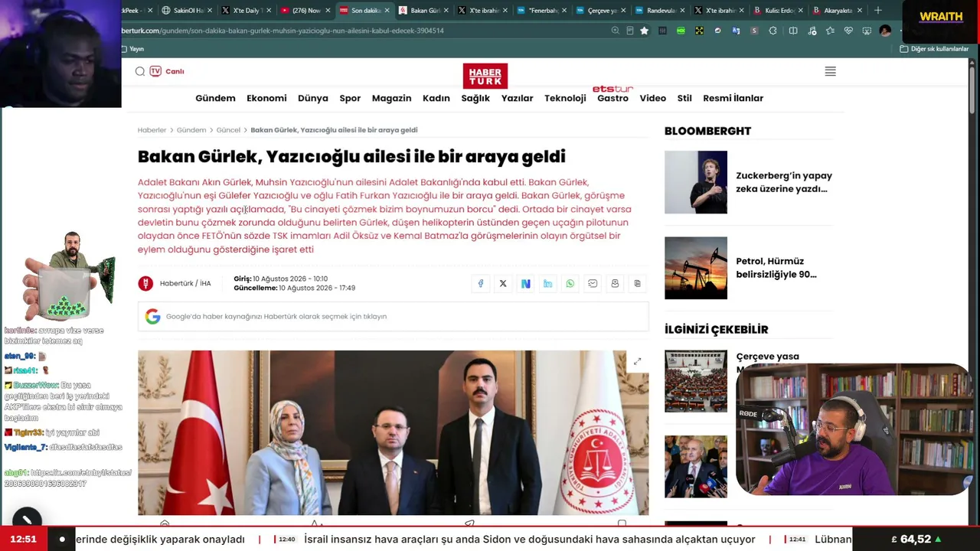Close the 'Bakan Gürlek' browser tab
Viewport: 980px width, 551px height.
tap(446, 11)
